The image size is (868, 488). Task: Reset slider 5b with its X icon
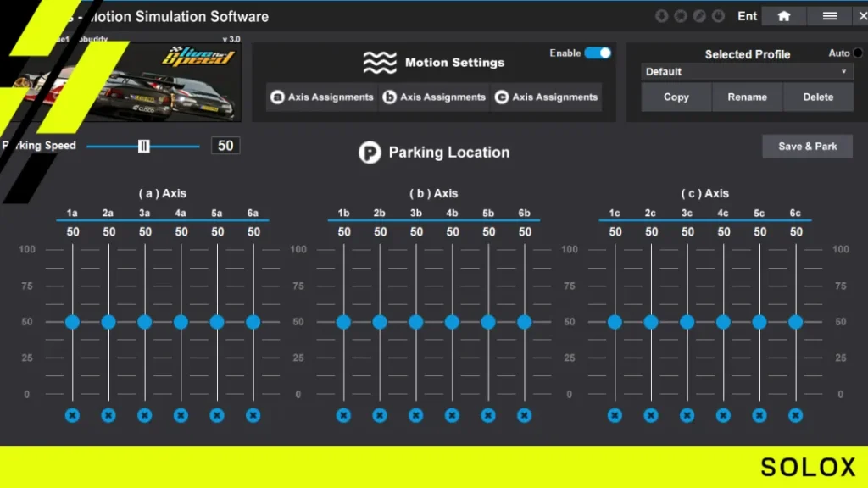pos(488,415)
